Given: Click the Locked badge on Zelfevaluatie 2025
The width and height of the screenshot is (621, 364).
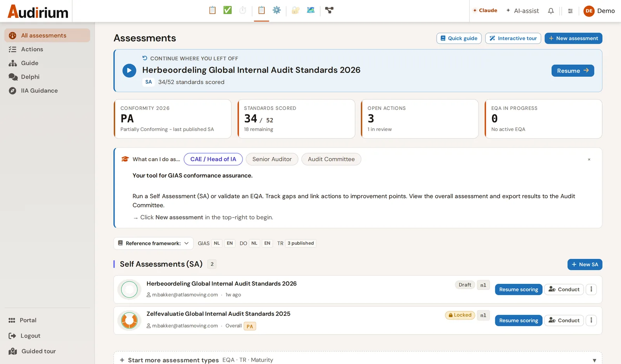Looking at the screenshot, I should click(460, 315).
